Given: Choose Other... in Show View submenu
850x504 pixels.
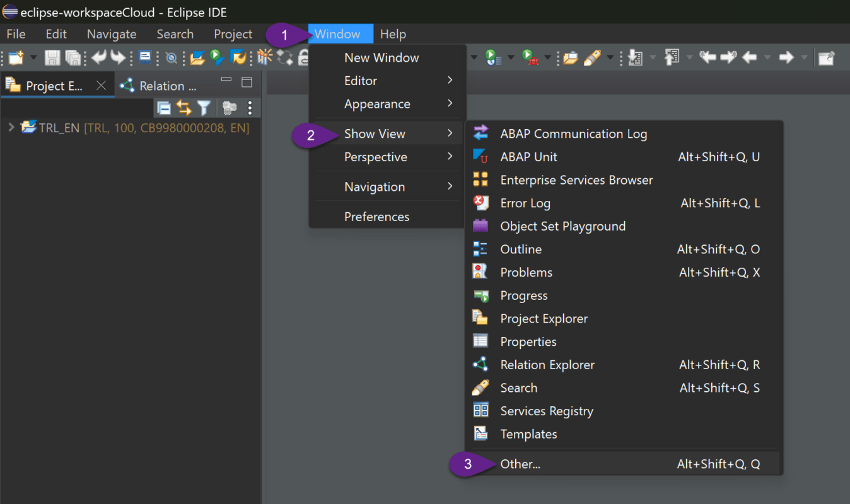Looking at the screenshot, I should 624,464.
